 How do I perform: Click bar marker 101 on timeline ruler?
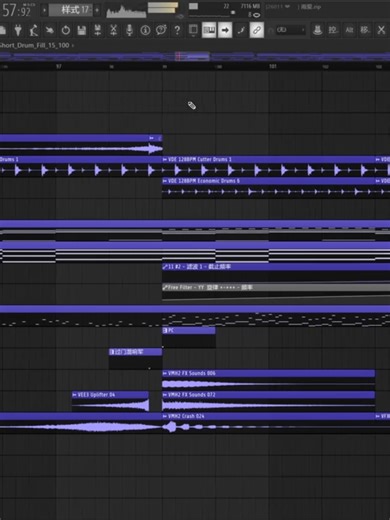pos(273,66)
